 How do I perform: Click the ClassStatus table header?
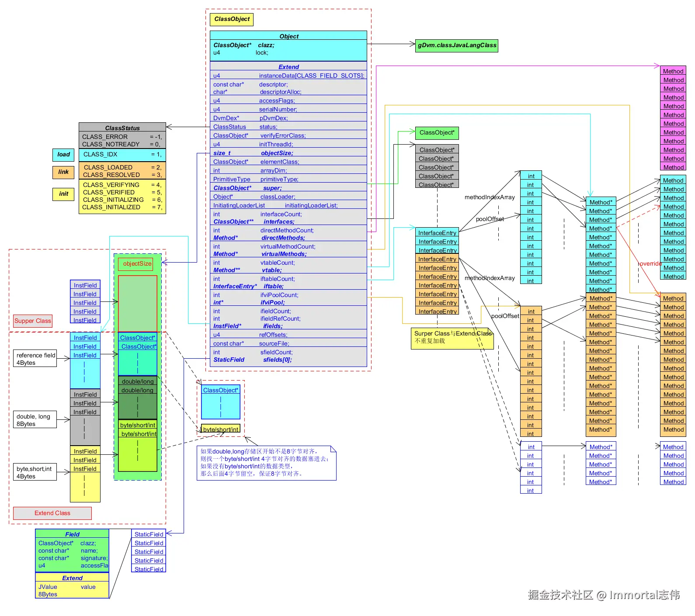(122, 128)
